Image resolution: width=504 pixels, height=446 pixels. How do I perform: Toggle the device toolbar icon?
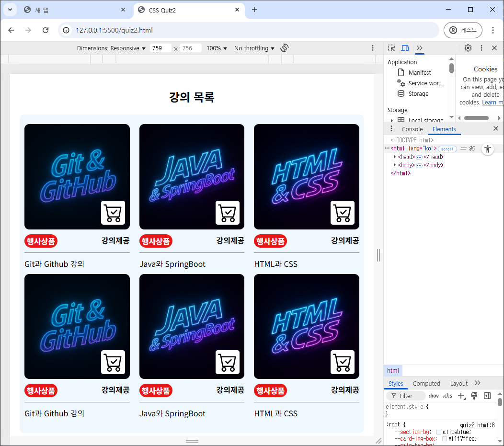pos(405,48)
